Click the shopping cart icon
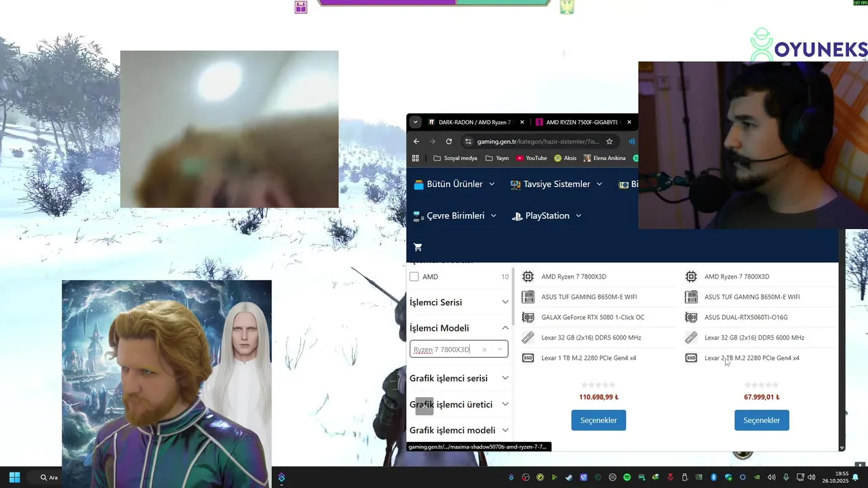 pos(418,247)
